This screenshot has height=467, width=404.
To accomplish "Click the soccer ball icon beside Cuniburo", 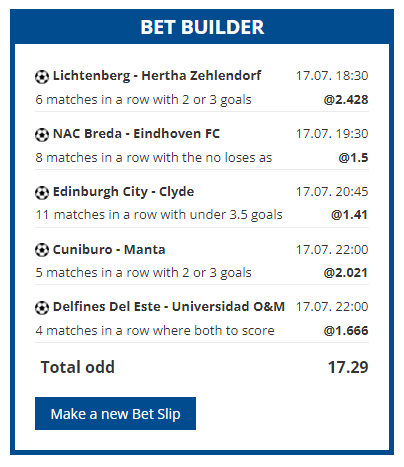I will [x=42, y=250].
